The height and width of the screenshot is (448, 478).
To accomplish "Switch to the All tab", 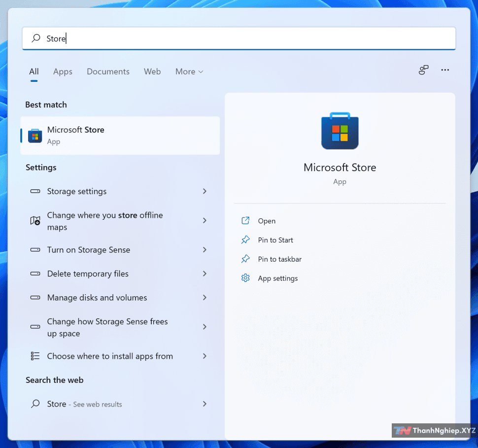I will (x=34, y=71).
